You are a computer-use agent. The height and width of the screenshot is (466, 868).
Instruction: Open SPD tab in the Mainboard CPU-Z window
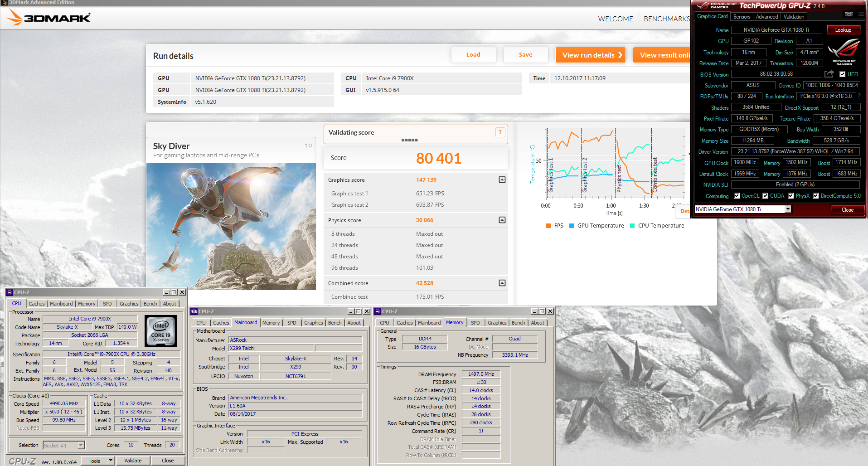[292, 323]
